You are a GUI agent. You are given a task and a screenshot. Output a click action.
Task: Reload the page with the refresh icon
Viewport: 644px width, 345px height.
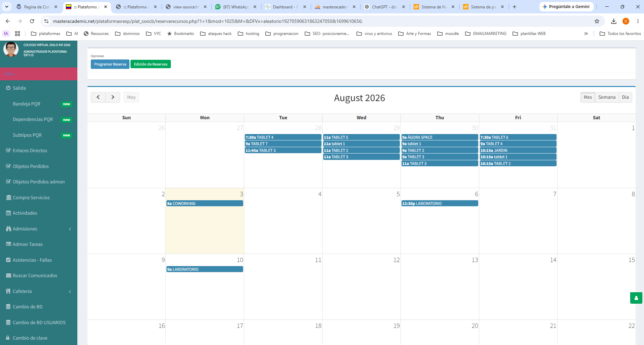pos(32,21)
